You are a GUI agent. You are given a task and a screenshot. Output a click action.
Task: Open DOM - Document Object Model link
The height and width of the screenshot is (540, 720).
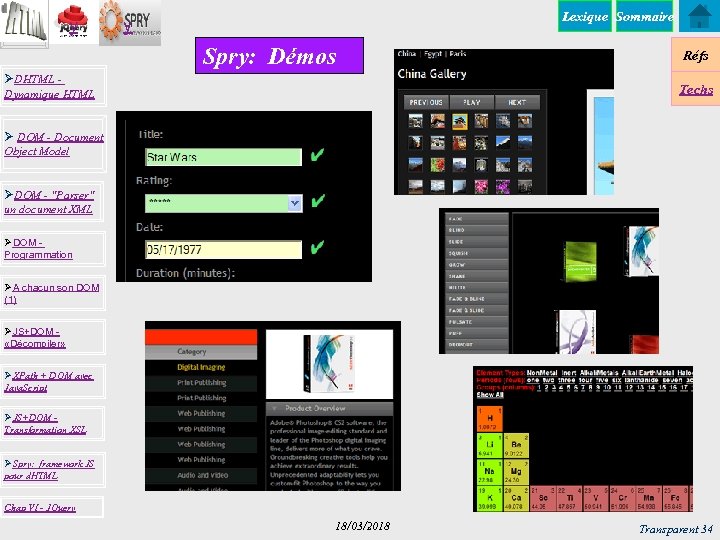(54, 144)
